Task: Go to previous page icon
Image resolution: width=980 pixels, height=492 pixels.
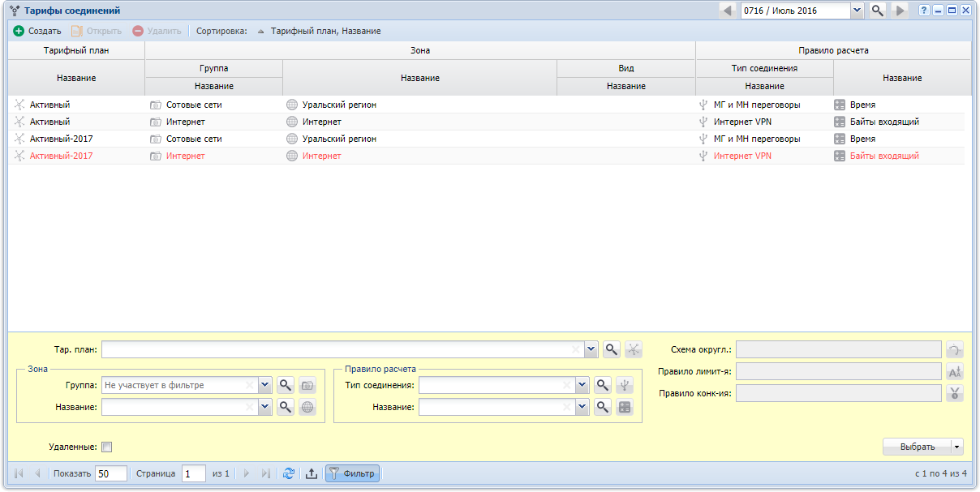Action: (x=37, y=473)
